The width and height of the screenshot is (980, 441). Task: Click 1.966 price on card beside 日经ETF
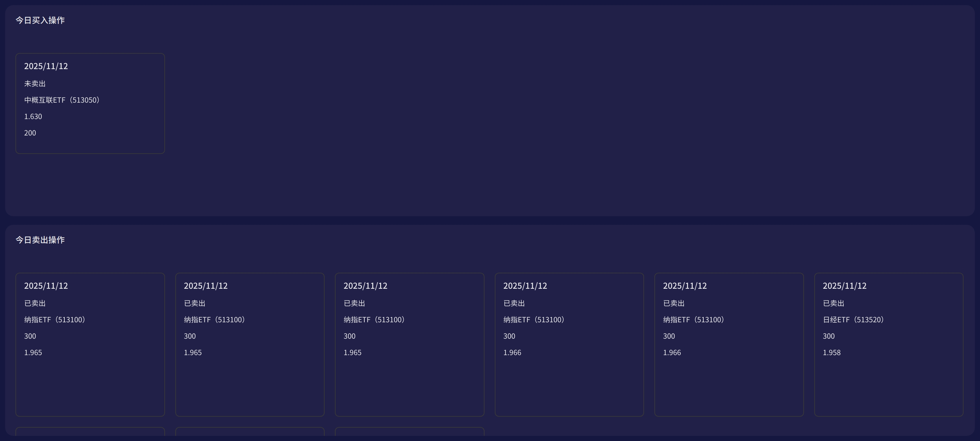(x=672, y=353)
